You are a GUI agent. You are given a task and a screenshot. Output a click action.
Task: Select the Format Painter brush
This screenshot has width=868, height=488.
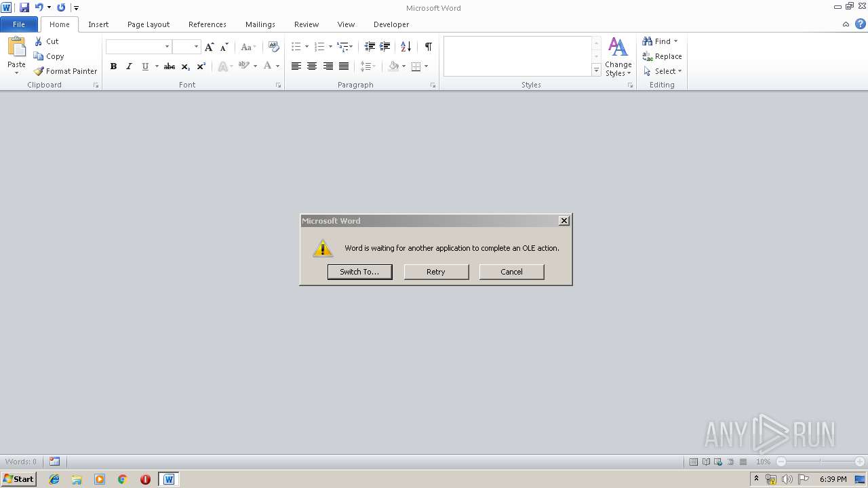pyautogui.click(x=39, y=71)
